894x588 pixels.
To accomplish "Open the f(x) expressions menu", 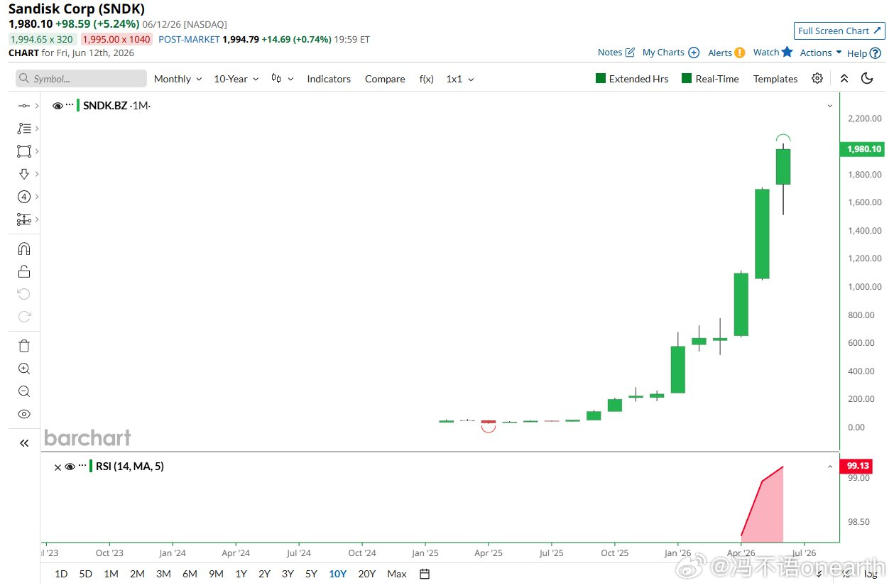I will 426,79.
